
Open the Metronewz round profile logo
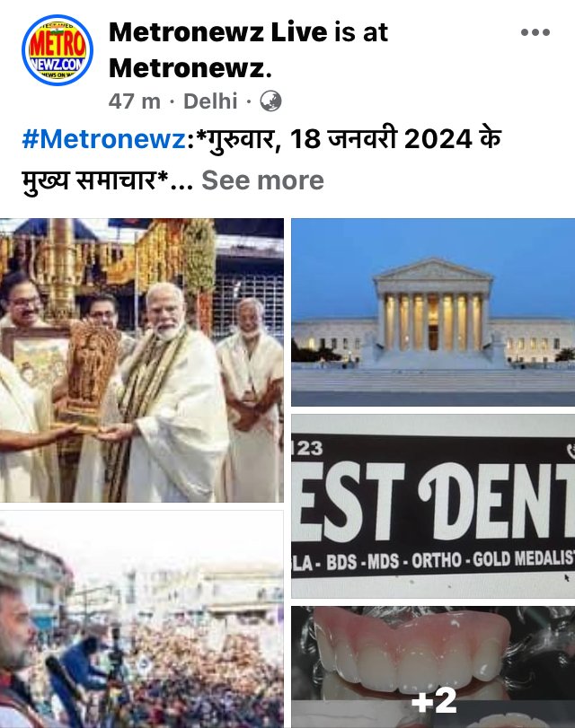[x=57, y=50]
